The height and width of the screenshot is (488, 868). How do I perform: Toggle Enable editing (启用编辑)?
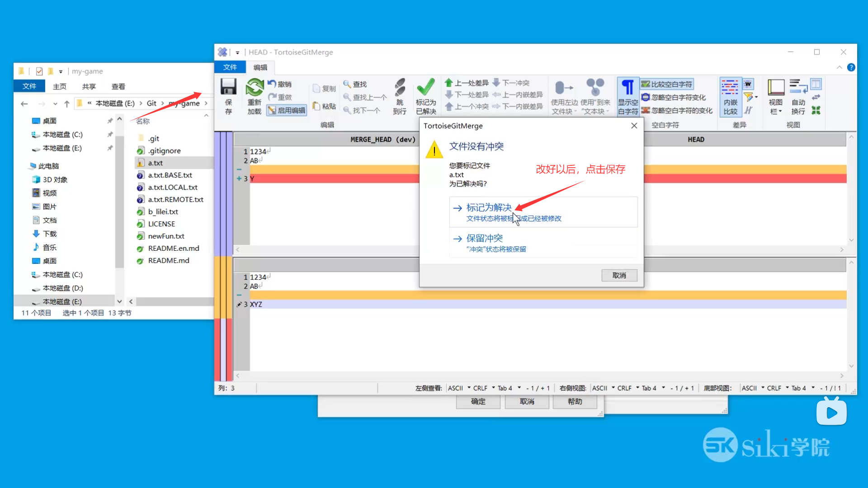point(287,110)
